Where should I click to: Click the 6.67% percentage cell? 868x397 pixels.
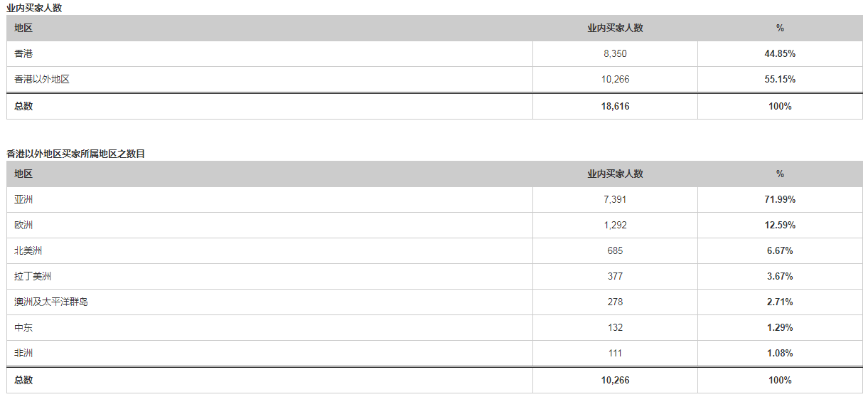coord(780,251)
